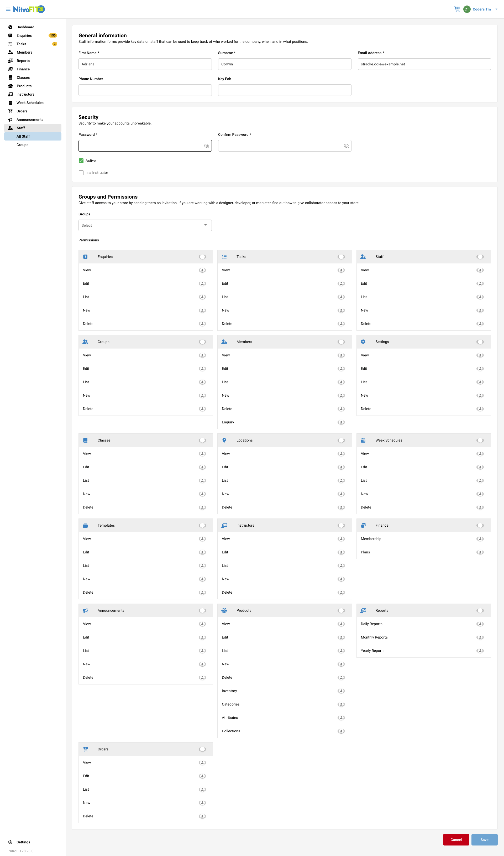
Task: Click the red Cancel button
Action: pos(456,840)
